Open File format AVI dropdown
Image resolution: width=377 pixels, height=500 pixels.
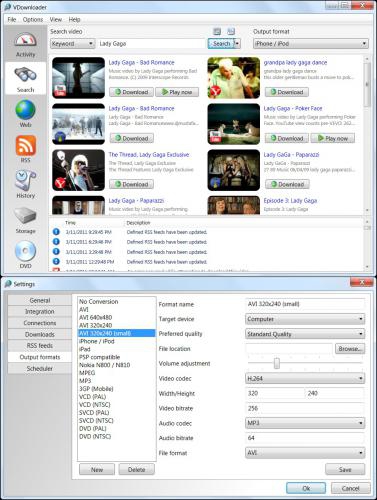pos(305,453)
